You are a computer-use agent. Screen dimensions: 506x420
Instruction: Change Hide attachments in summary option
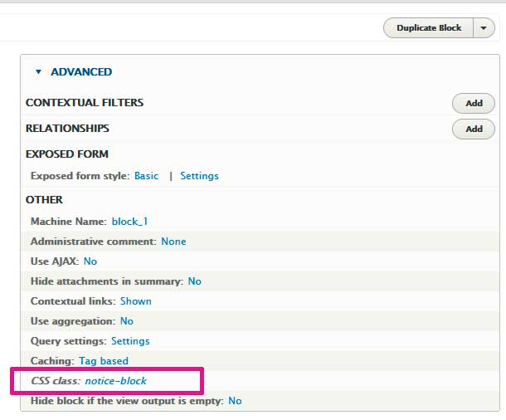click(194, 281)
